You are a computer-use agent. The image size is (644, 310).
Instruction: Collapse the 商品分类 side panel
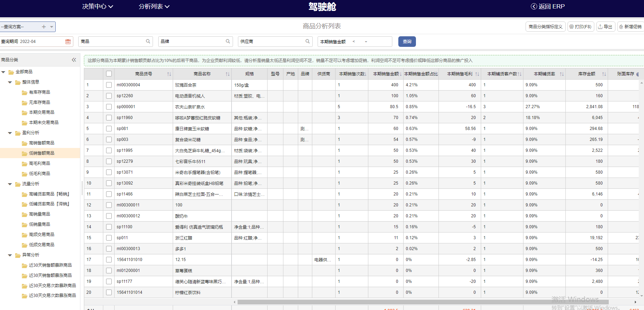coord(74,60)
